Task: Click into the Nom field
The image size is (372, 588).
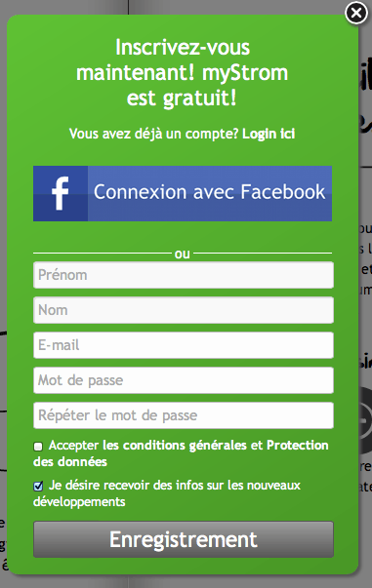Action: (x=184, y=310)
